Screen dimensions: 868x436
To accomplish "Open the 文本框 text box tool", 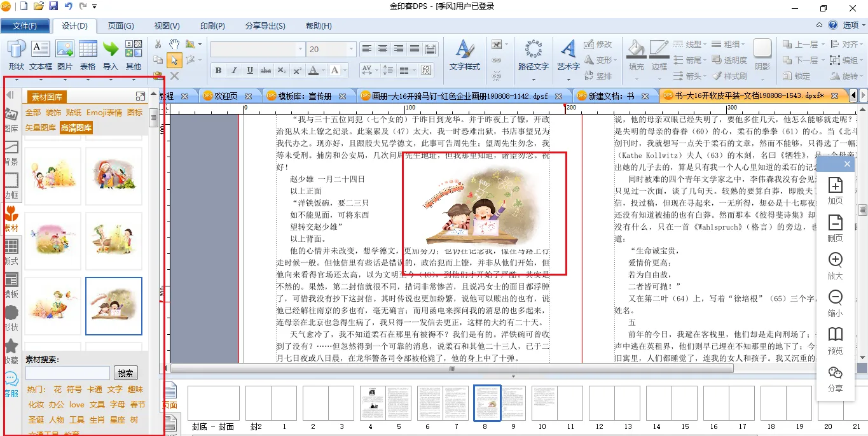I will [x=40, y=55].
